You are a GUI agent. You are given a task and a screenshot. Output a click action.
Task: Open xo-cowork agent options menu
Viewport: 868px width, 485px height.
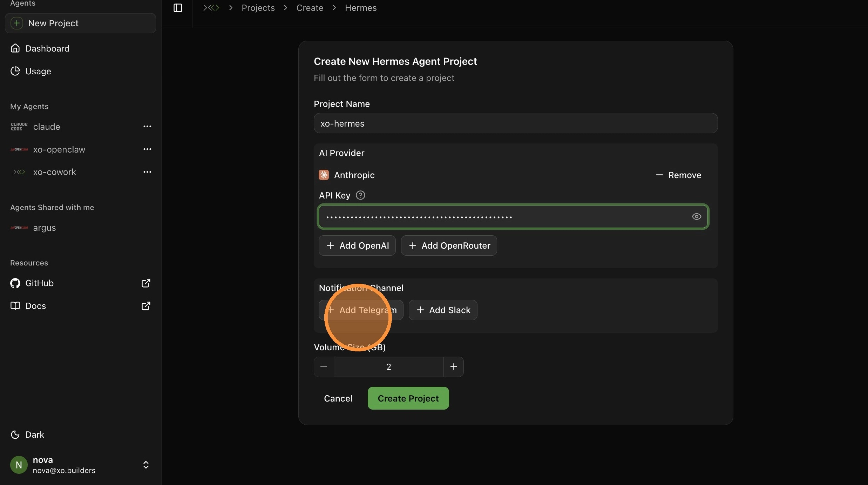147,172
